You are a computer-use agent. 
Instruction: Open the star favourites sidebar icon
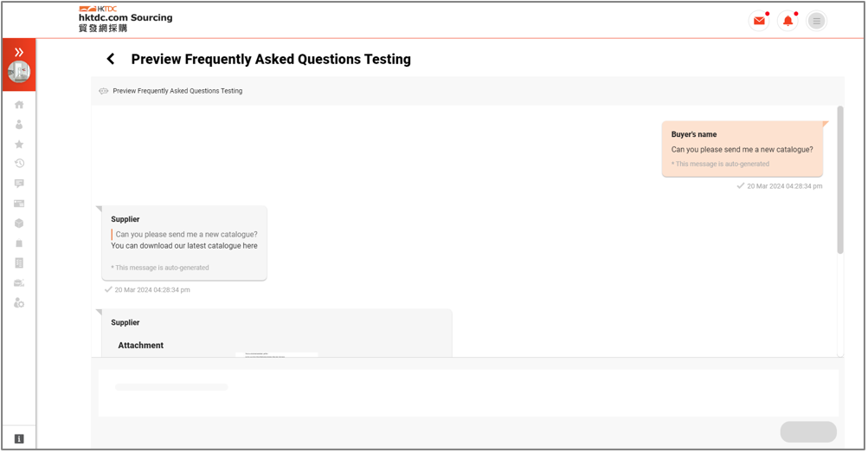click(19, 144)
